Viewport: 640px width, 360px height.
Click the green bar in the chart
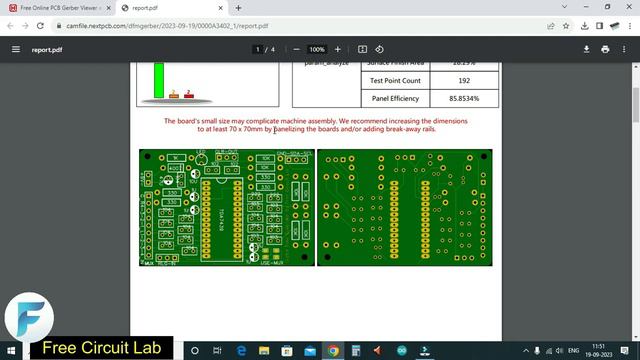pos(159,80)
